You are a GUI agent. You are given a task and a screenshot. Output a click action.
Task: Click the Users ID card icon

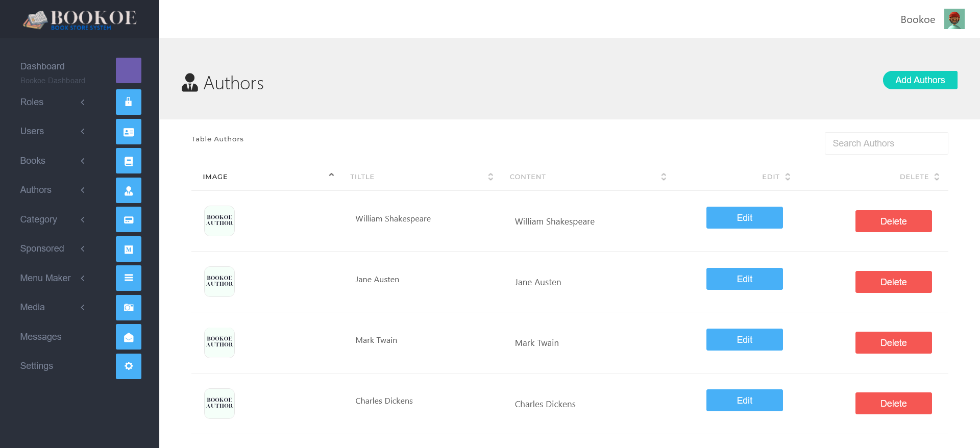pyautogui.click(x=129, y=132)
